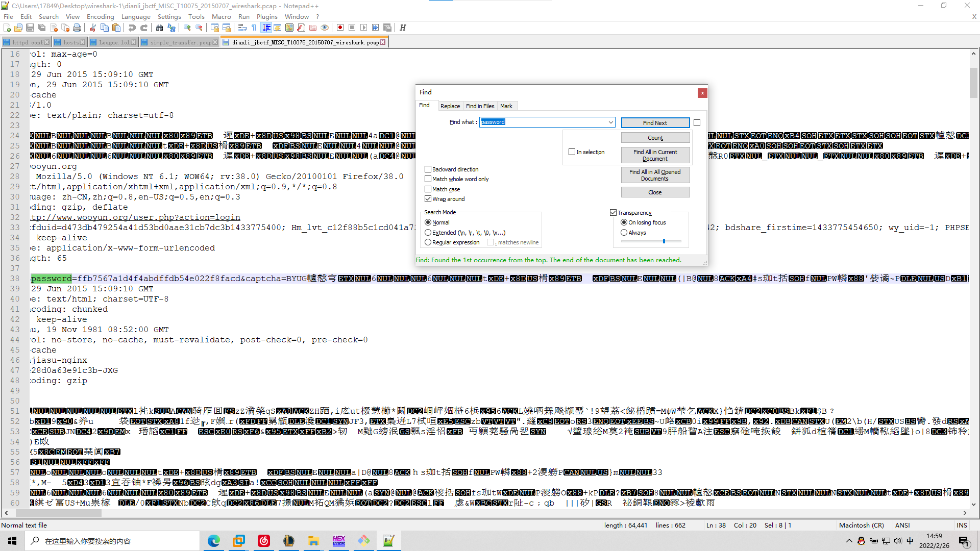
Task: Click the Save All toolbar icon
Action: click(42, 28)
